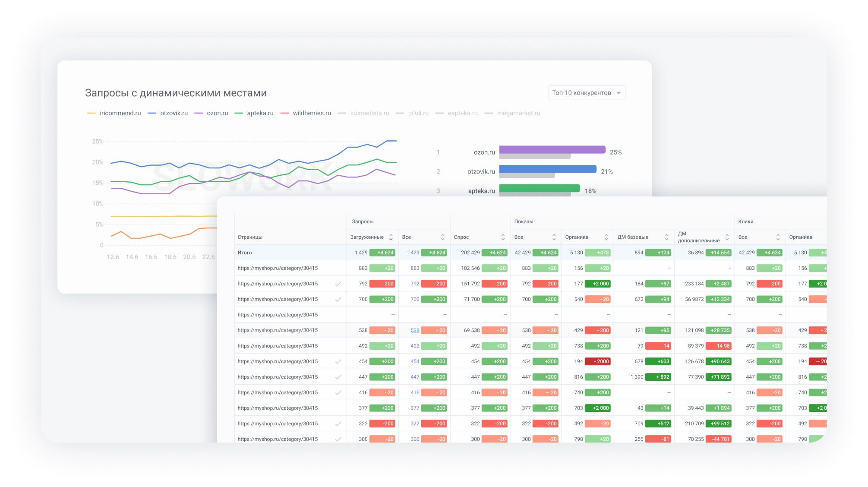Sort the Все column under Клики
Image resolution: width=868 pixels, height=487 pixels.
coord(778,237)
